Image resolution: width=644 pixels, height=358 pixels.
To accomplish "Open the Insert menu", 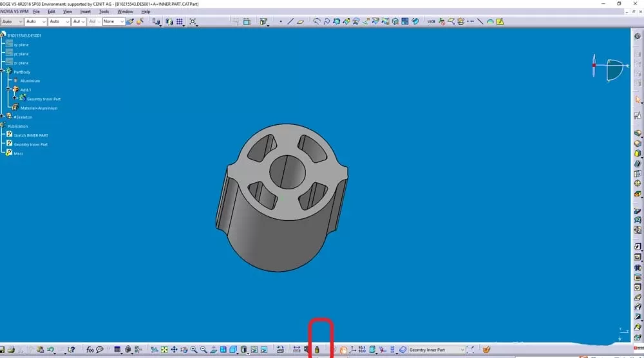I will click(x=86, y=12).
